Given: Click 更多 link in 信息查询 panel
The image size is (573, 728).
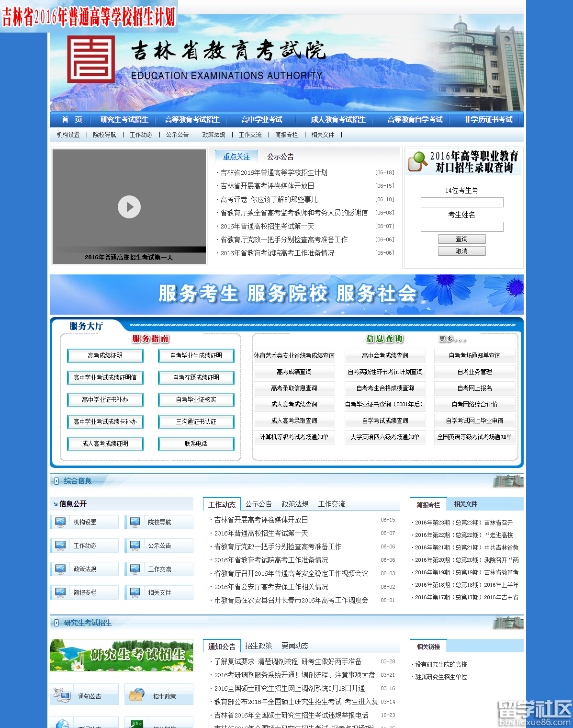Looking at the screenshot, I should 452,339.
